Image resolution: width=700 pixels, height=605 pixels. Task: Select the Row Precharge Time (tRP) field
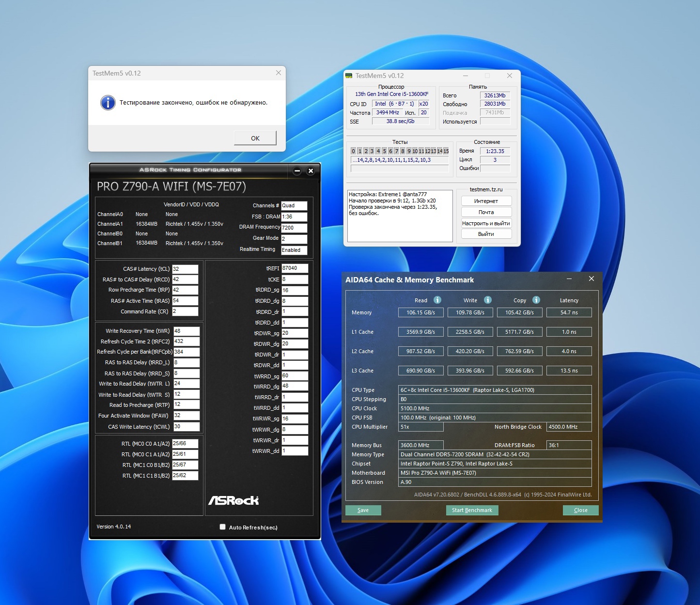coord(186,290)
